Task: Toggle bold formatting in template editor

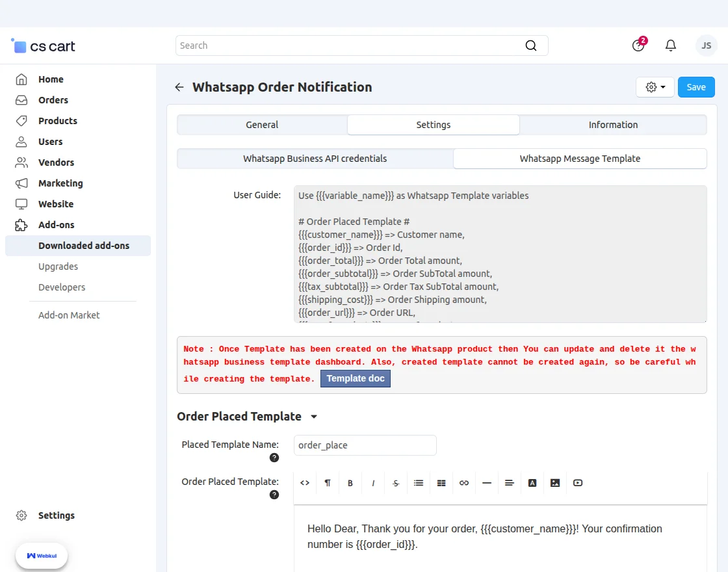Action: tap(350, 483)
